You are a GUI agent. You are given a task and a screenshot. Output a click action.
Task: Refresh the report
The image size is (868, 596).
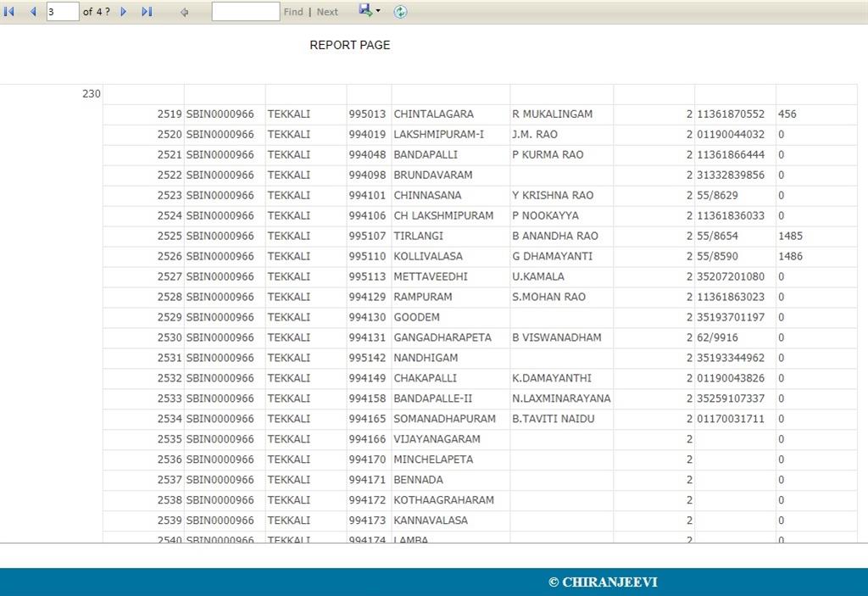[x=400, y=11]
